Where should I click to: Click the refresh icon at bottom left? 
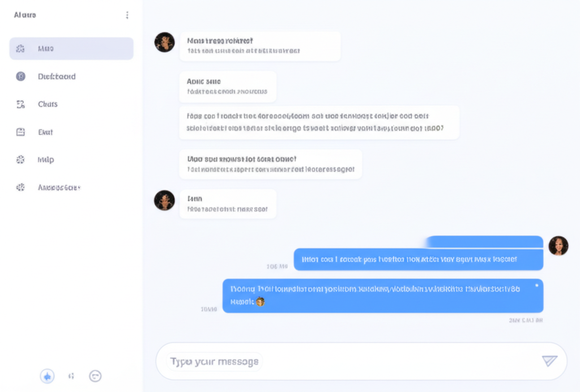coord(95,376)
